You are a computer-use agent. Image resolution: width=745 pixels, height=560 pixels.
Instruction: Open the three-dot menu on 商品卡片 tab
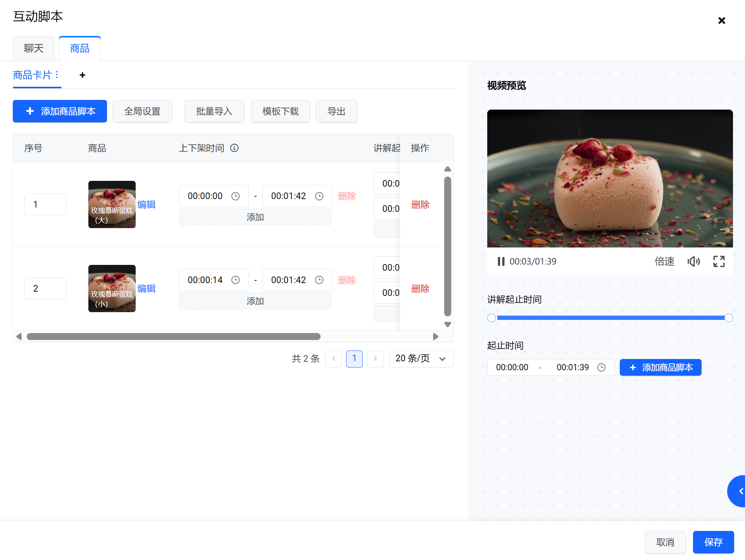point(57,75)
